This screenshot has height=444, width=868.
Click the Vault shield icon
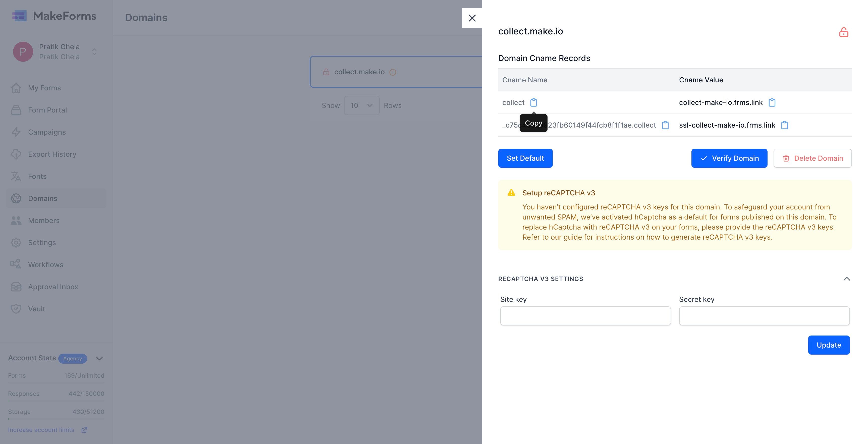pos(16,309)
